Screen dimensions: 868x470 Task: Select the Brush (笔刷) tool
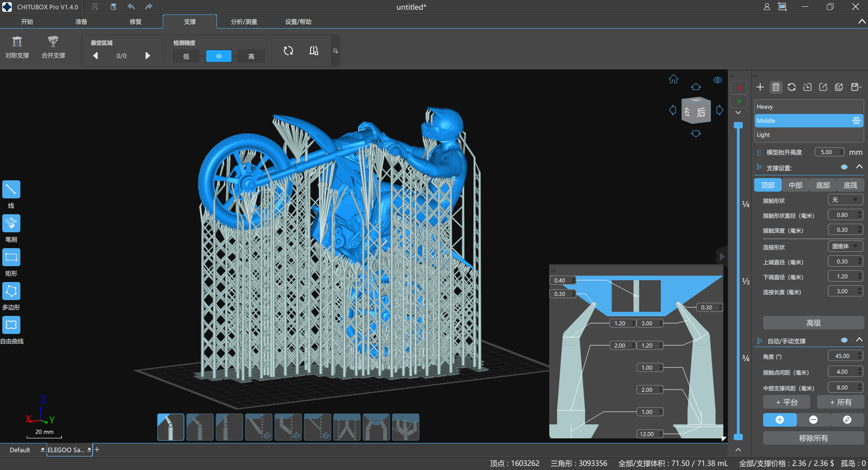(11, 223)
